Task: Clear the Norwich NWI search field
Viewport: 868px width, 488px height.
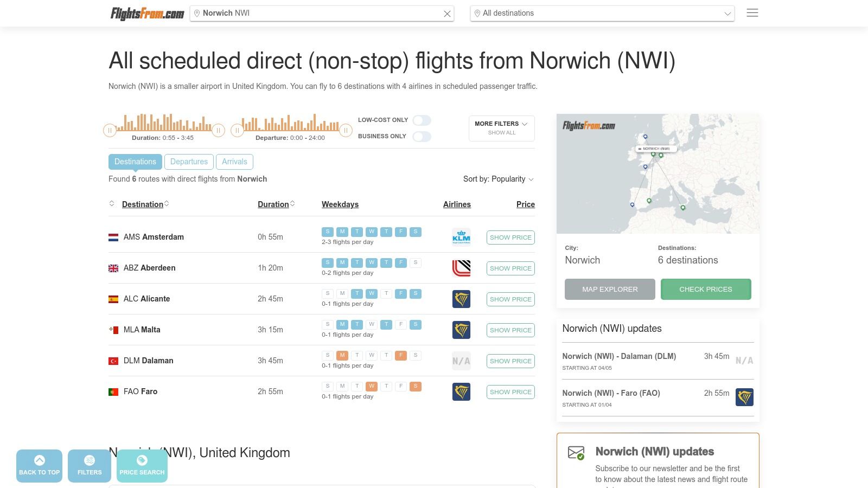Action: pos(447,14)
